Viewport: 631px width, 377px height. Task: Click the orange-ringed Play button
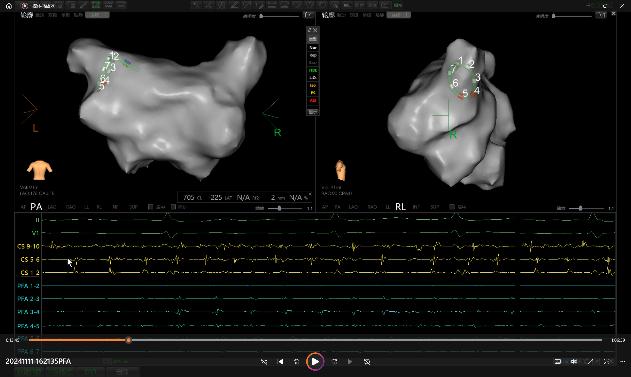[x=315, y=362]
